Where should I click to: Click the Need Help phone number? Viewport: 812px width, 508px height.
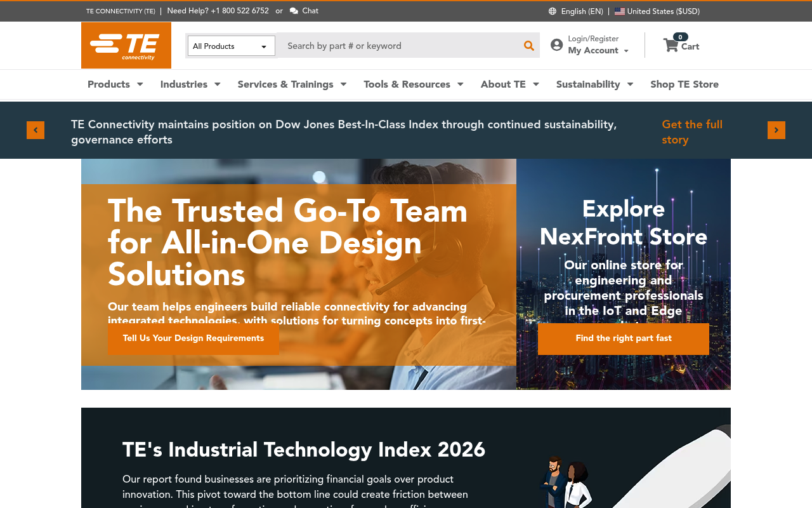pos(240,11)
